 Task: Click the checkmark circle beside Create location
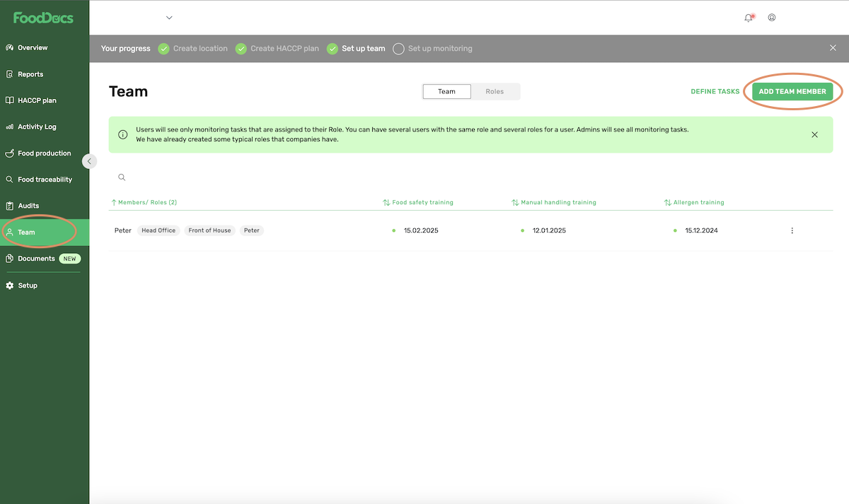163,49
